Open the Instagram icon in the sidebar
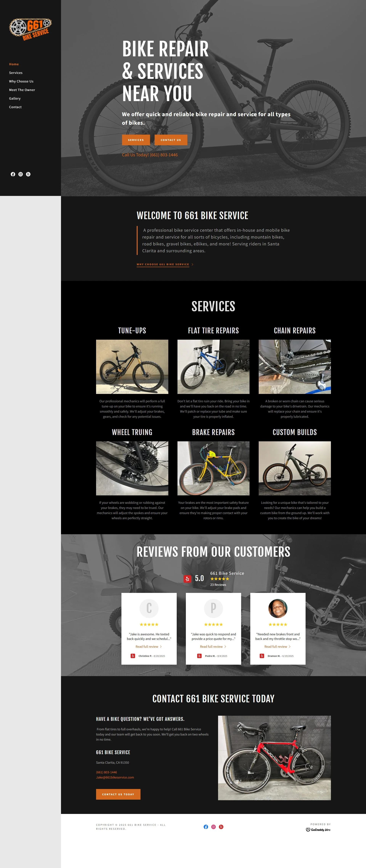 (x=21, y=174)
